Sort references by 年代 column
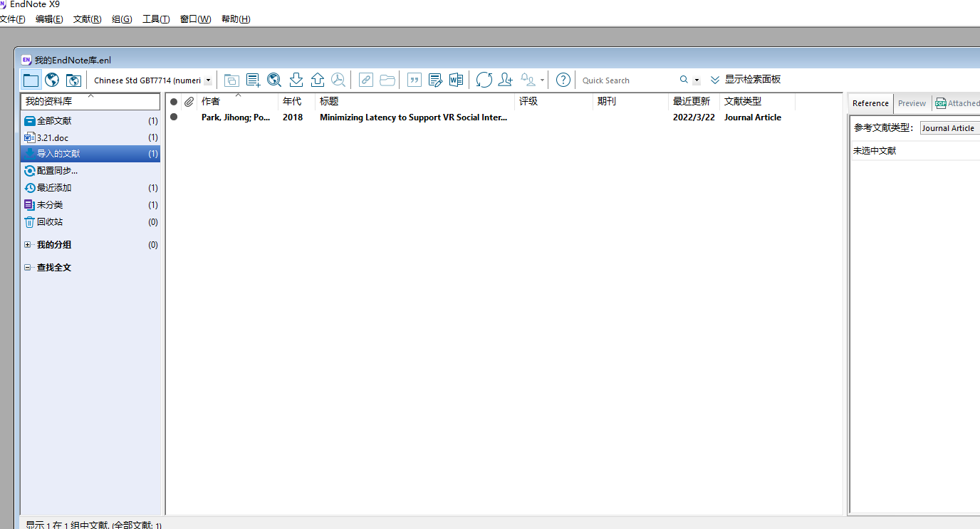Image resolution: width=980 pixels, height=529 pixels. pos(296,102)
